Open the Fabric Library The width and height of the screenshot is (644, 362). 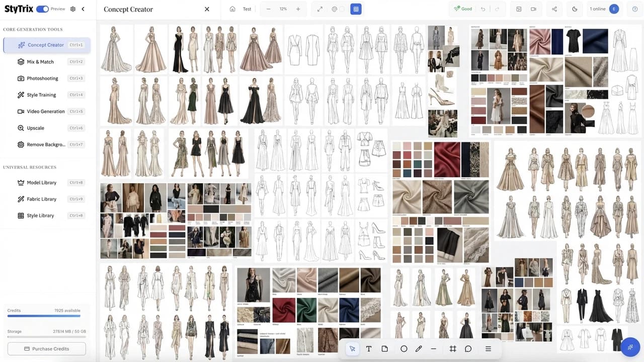click(41, 199)
